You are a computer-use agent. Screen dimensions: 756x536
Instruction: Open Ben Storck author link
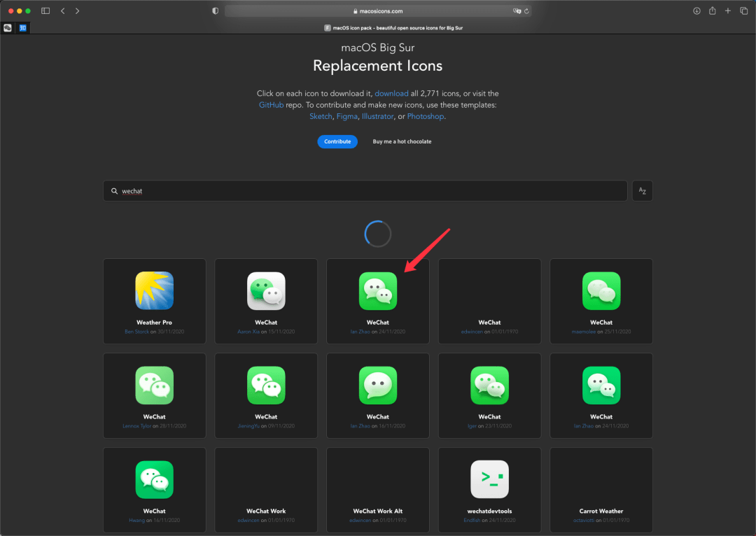point(137,332)
